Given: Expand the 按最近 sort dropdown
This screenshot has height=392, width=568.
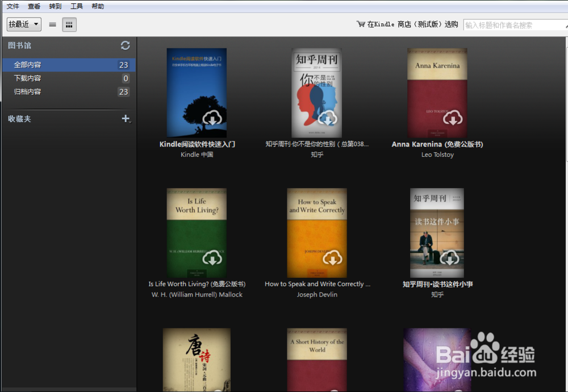Looking at the screenshot, I should [x=24, y=24].
